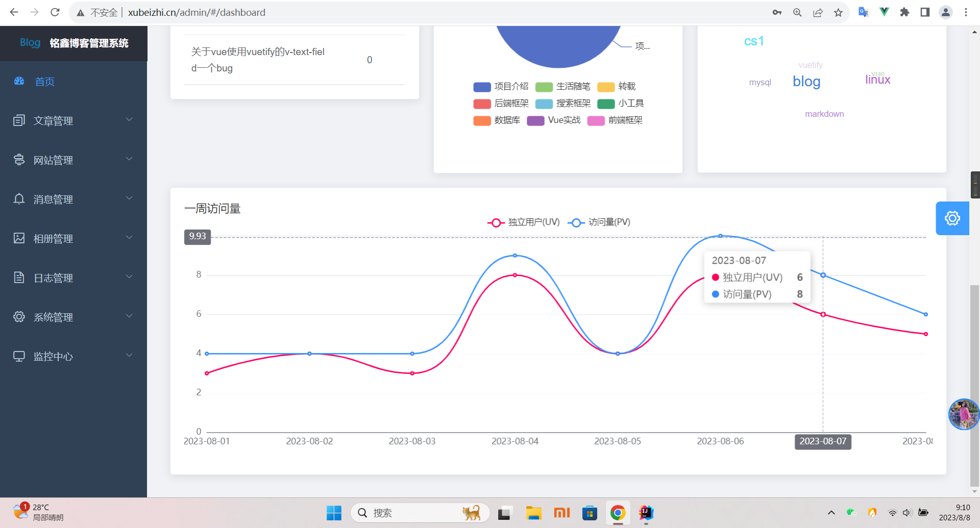Open the blue settings gear panel button
This screenshot has width=980, height=528.
click(952, 218)
